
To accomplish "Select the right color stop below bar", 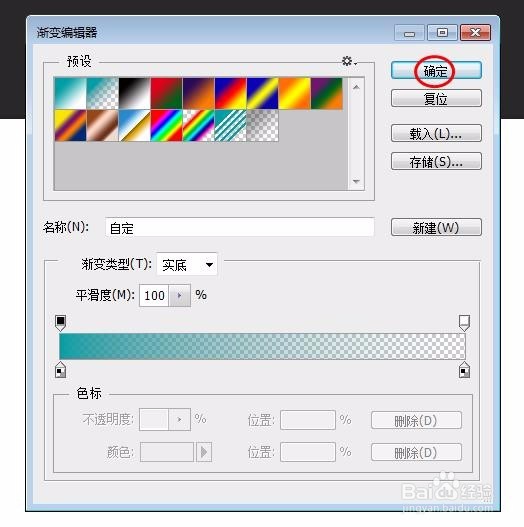I will point(464,370).
